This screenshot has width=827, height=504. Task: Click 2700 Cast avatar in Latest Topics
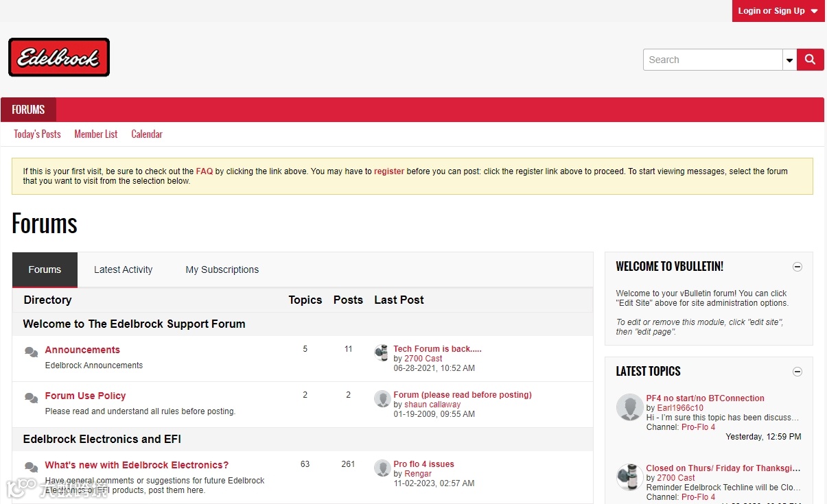[x=629, y=477]
